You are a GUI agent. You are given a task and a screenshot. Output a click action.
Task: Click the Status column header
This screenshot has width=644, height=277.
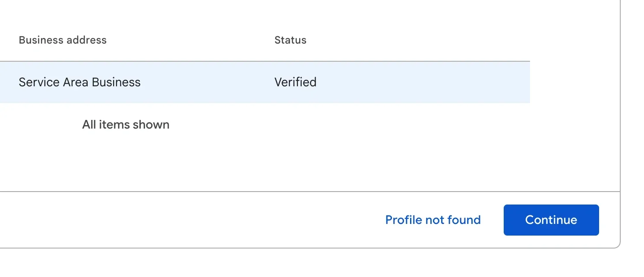(290, 40)
